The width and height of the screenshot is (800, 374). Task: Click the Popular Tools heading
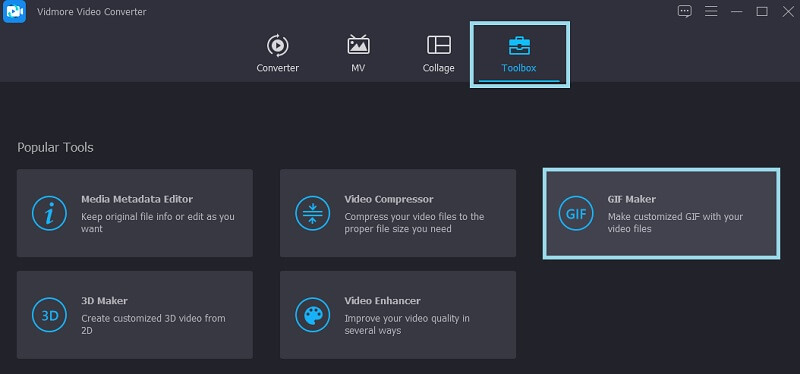pos(55,147)
